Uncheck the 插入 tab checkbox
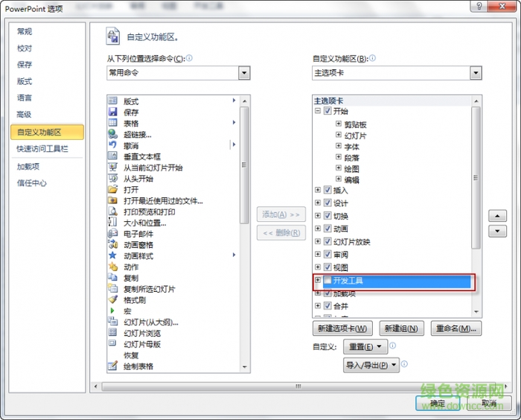 pyautogui.click(x=327, y=190)
